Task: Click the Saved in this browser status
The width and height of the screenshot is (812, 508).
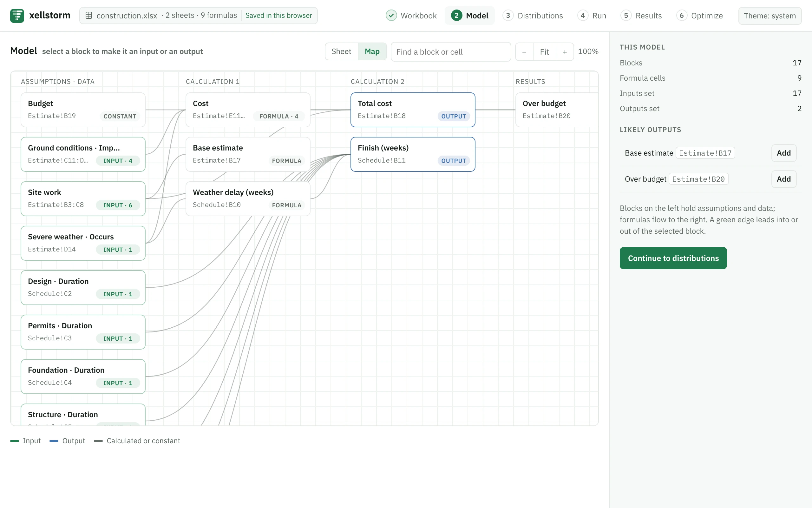Action: point(278,16)
